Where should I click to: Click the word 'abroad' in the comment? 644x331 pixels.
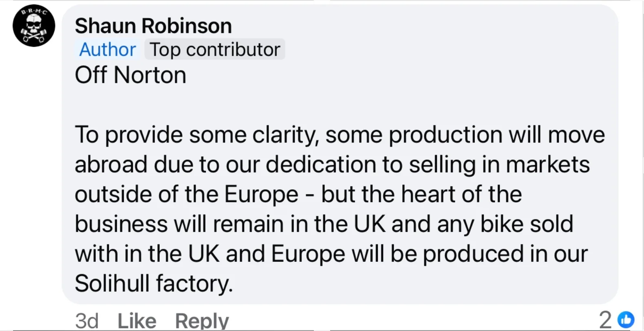(x=111, y=165)
